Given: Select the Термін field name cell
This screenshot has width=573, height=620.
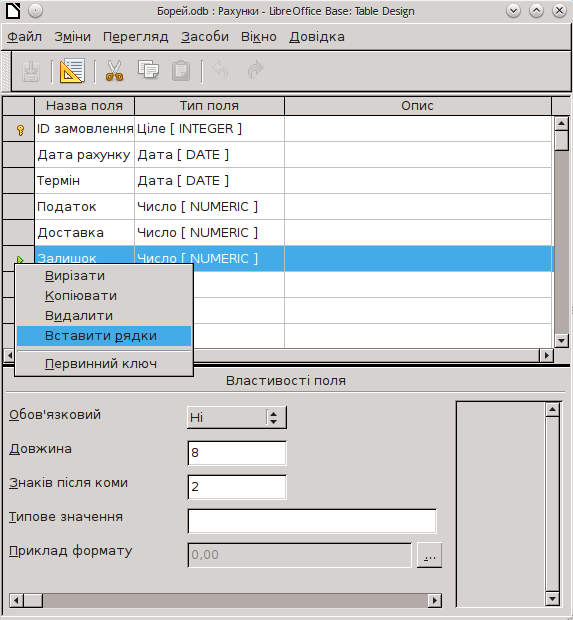Looking at the screenshot, I should 84,181.
